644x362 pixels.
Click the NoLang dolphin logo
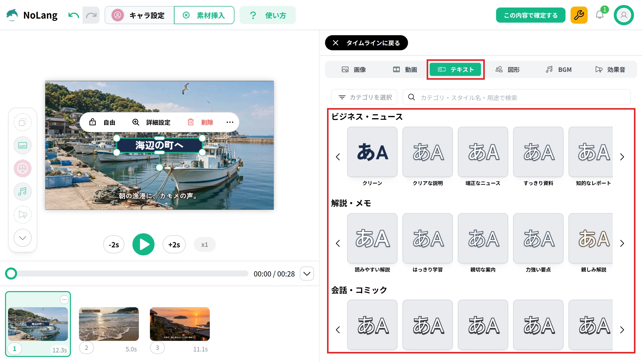point(12,15)
